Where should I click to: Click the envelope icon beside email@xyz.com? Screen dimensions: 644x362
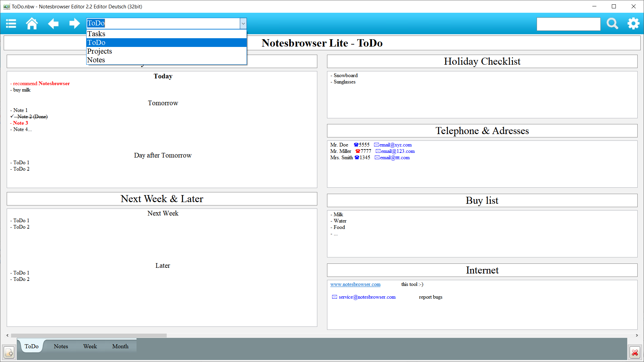coord(377,145)
